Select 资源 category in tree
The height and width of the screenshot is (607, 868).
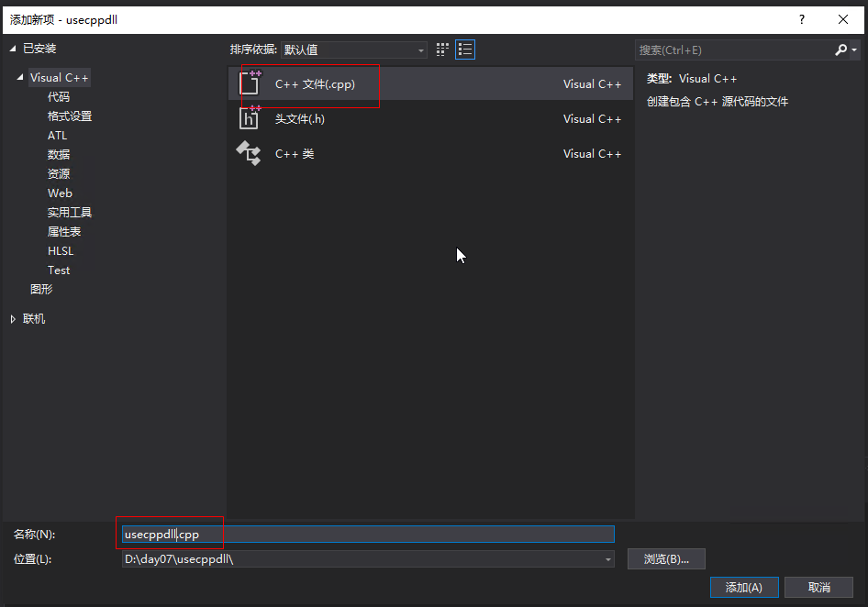pos(58,174)
